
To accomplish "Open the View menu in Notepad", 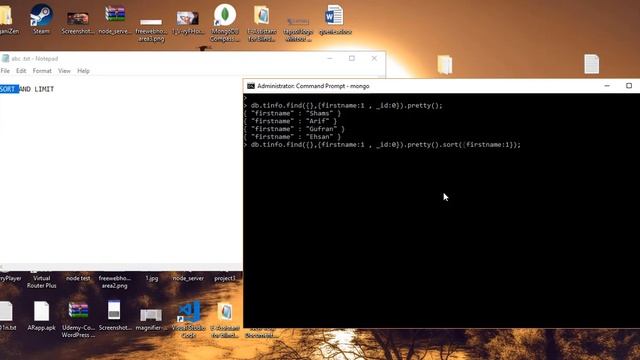I will click(x=64, y=71).
